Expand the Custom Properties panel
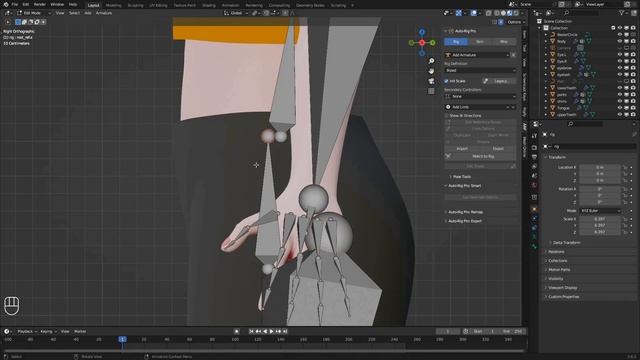Viewport: 640px width, 360px height. point(563,297)
